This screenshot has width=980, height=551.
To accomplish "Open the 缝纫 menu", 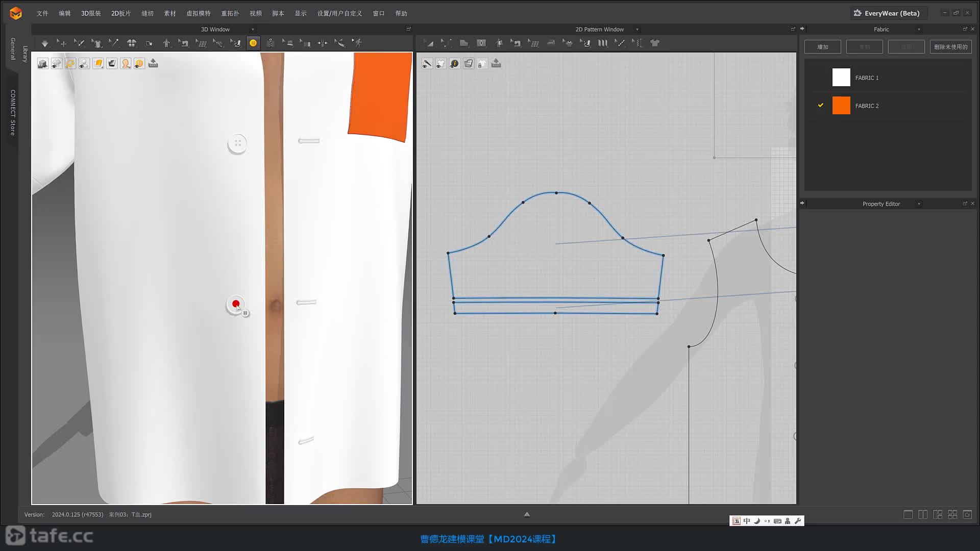I will 148,13.
